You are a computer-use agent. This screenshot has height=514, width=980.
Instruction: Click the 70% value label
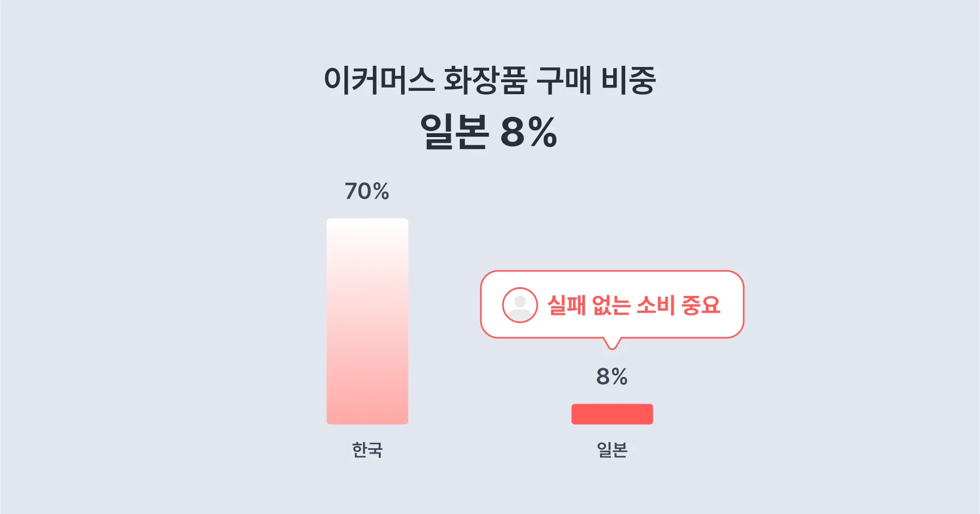coord(367,191)
